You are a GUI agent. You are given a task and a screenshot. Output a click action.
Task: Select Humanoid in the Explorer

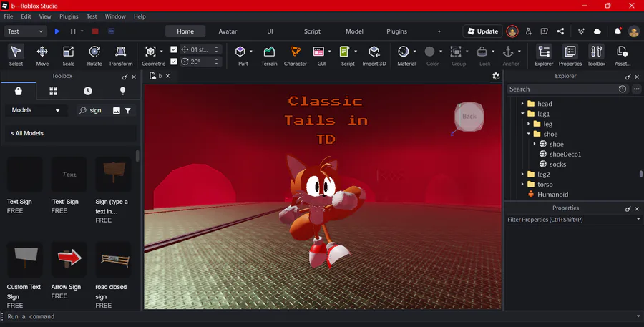pyautogui.click(x=553, y=195)
